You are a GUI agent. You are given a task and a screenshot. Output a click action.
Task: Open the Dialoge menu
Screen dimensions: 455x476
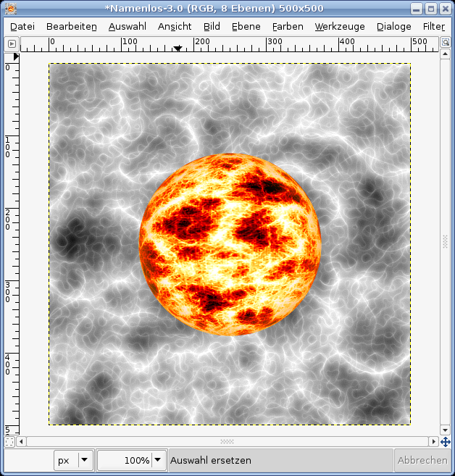[394, 27]
